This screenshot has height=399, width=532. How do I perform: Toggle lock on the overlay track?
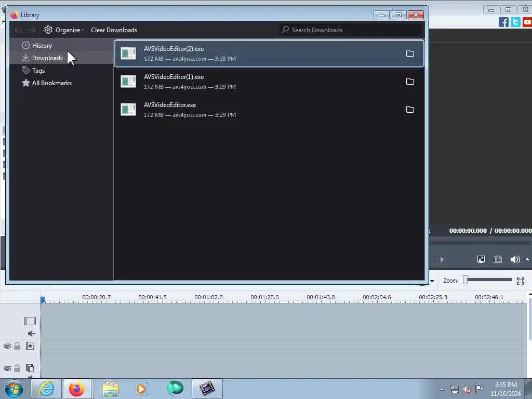[x=17, y=368]
